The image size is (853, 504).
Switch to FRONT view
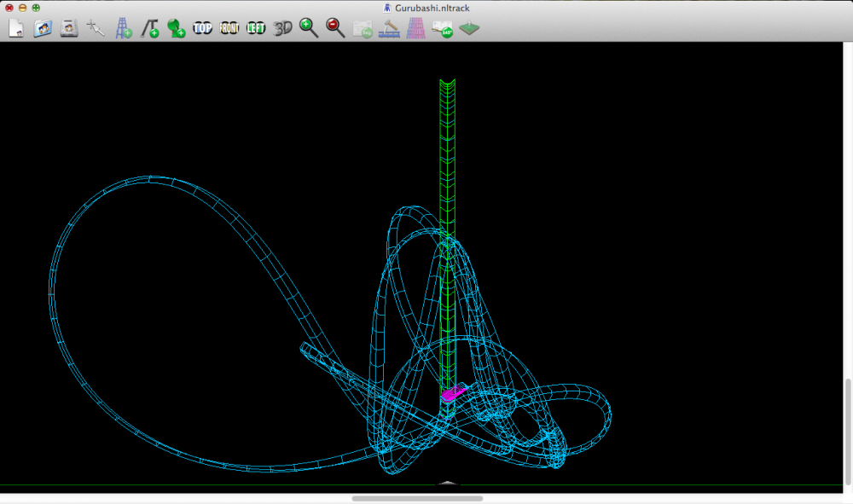point(229,28)
